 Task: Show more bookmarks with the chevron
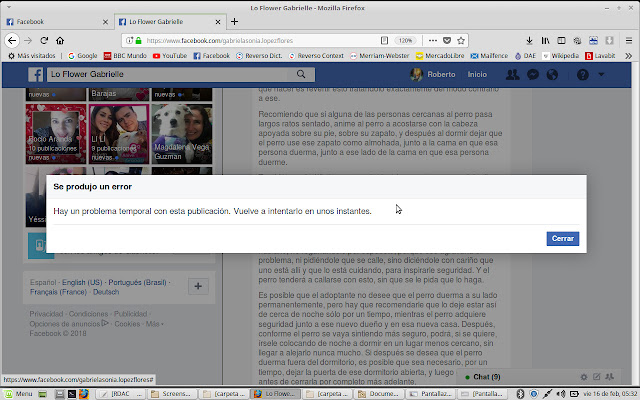click(x=629, y=56)
